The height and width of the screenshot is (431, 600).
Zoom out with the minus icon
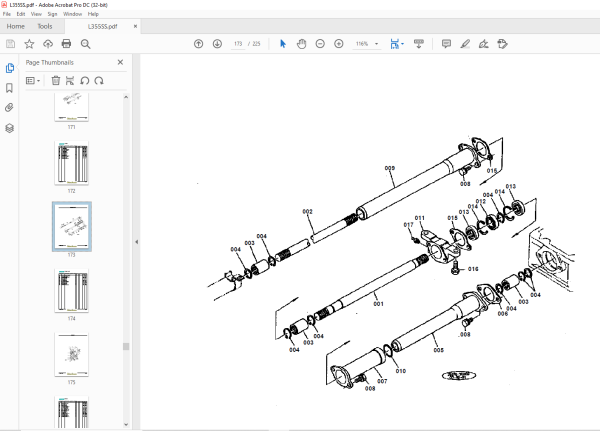[x=320, y=44]
